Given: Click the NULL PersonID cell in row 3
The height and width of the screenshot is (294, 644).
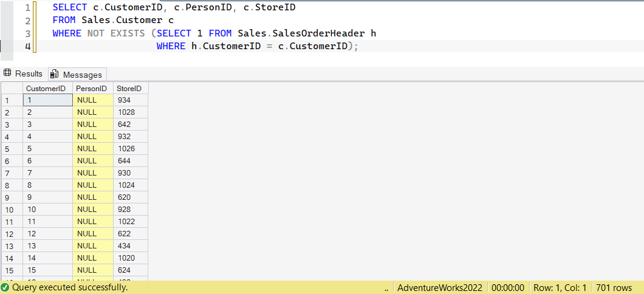Looking at the screenshot, I should (x=93, y=125).
